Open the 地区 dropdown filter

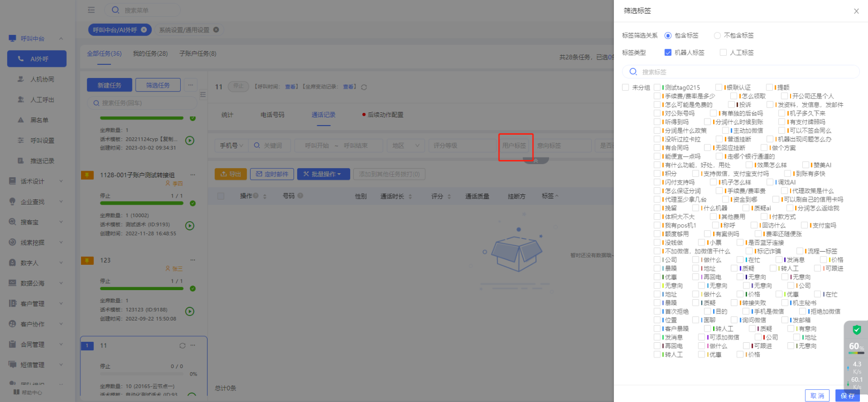pos(405,146)
